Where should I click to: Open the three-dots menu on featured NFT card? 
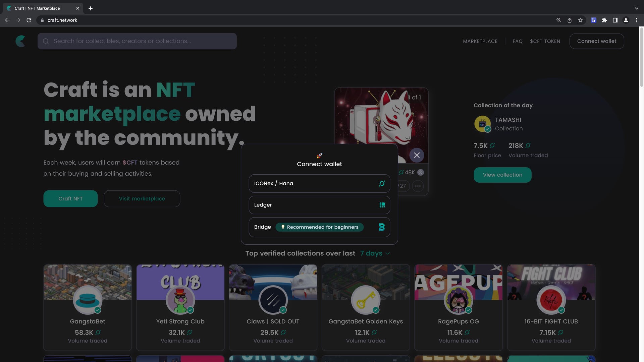pos(418,186)
